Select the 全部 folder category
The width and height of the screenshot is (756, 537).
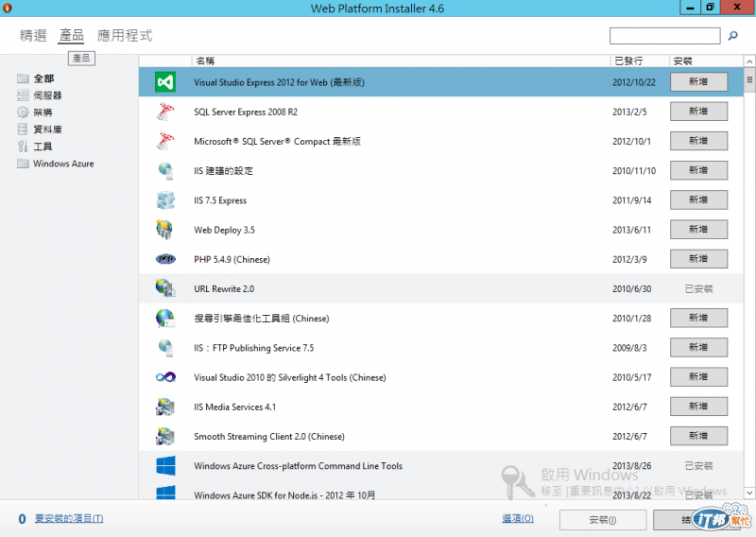point(36,78)
